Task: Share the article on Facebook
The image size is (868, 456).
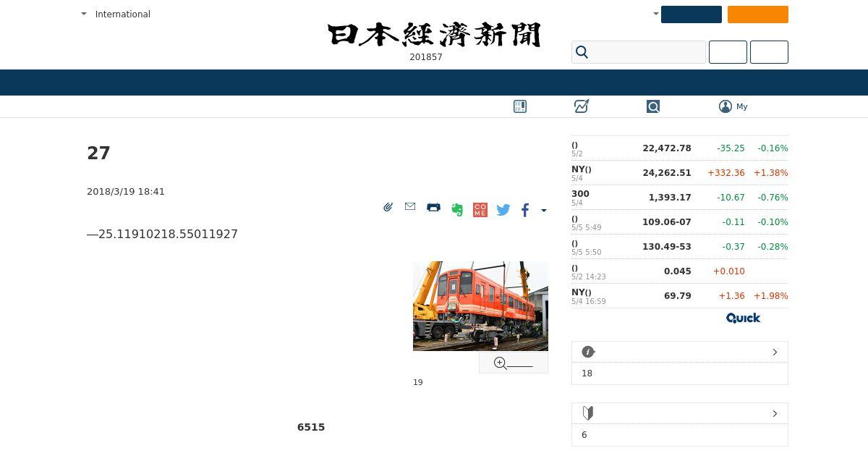Action: tap(525, 210)
